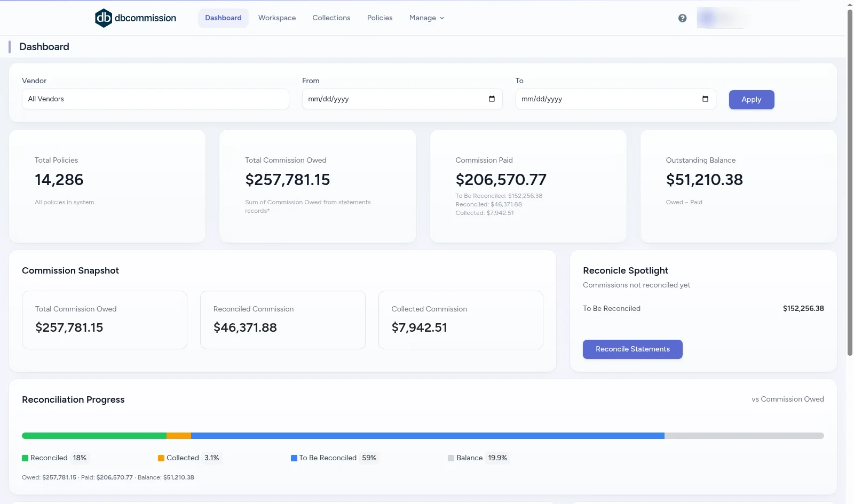Navigate to the Policies tab
854x504 pixels.
(x=380, y=18)
